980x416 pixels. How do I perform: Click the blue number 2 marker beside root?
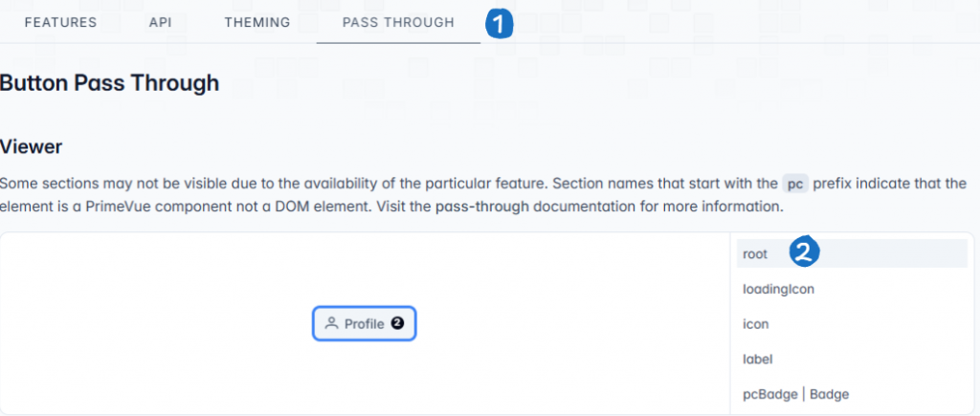pos(804,252)
